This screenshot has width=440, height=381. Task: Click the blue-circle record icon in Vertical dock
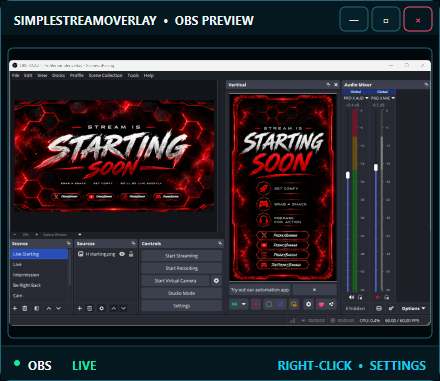point(281,304)
